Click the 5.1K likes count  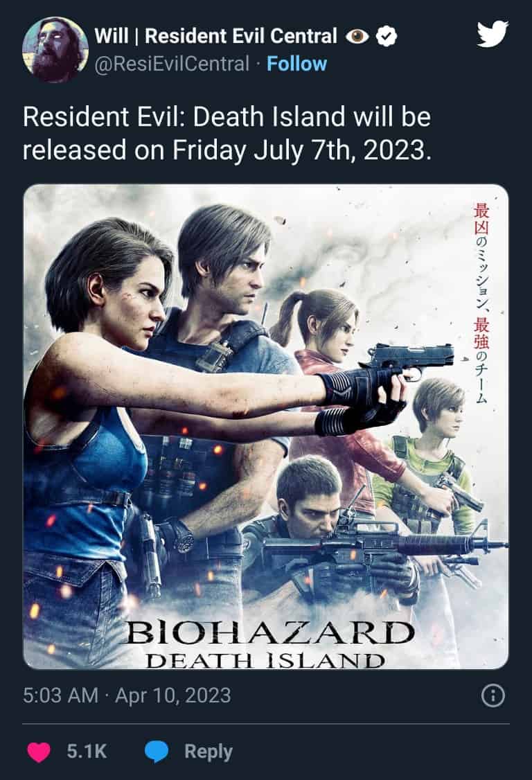(87, 751)
